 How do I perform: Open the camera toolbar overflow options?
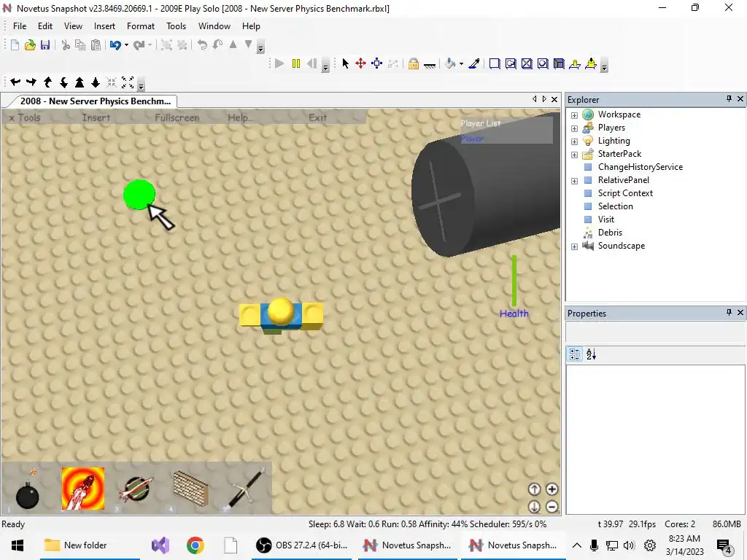(x=141, y=86)
